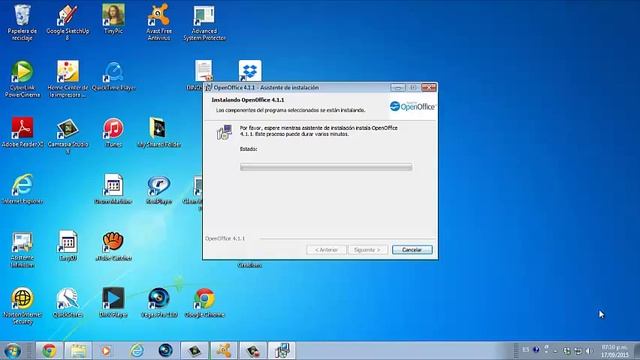Select the My Shared Folder desktop icon
The image size is (640, 360).
(x=159, y=132)
